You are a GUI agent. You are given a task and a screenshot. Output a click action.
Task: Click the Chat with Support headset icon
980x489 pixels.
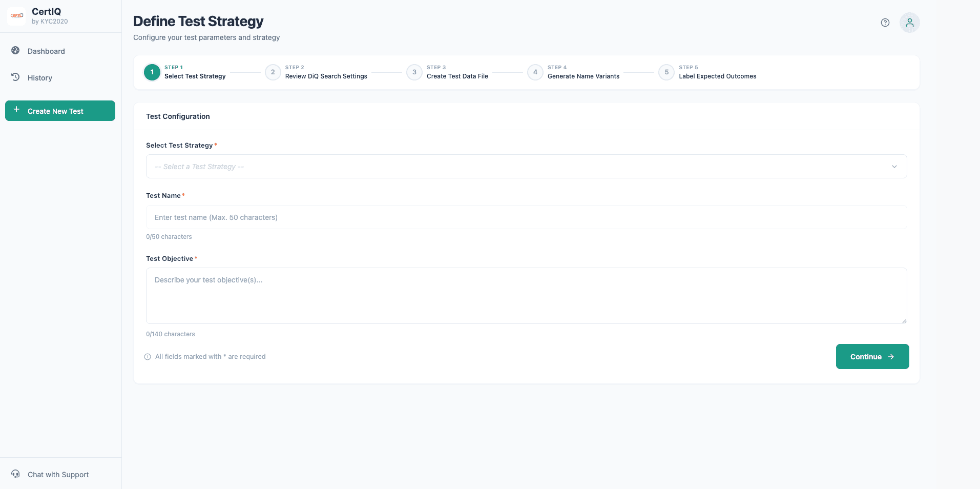15,474
